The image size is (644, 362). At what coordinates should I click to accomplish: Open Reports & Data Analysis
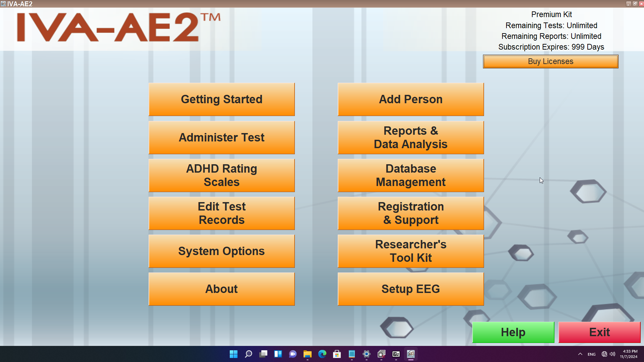[x=411, y=137]
